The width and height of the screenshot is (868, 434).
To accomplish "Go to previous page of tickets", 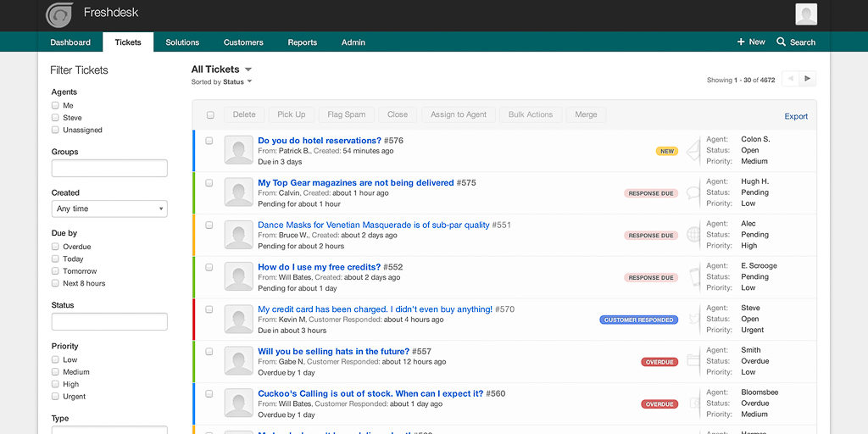I will click(x=791, y=79).
